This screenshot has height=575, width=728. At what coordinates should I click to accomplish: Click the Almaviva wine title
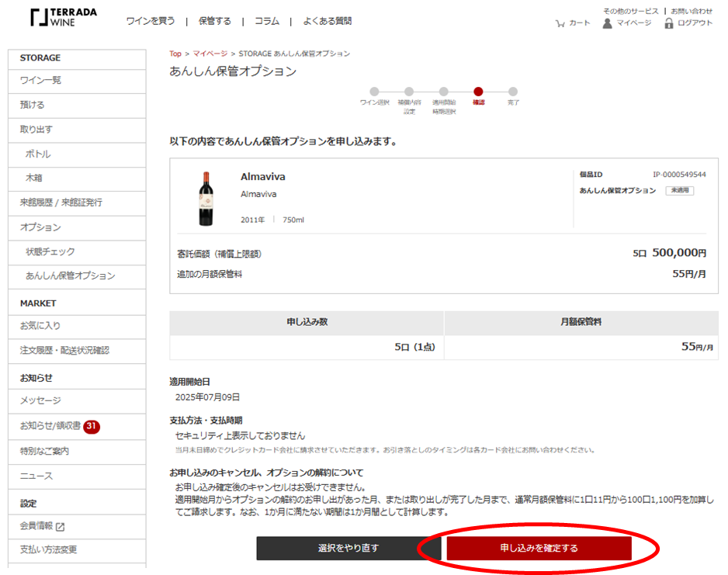click(x=263, y=177)
